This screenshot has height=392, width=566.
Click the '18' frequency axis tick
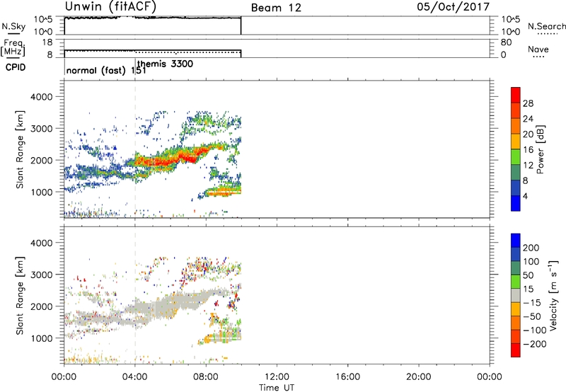pyautogui.click(x=47, y=42)
